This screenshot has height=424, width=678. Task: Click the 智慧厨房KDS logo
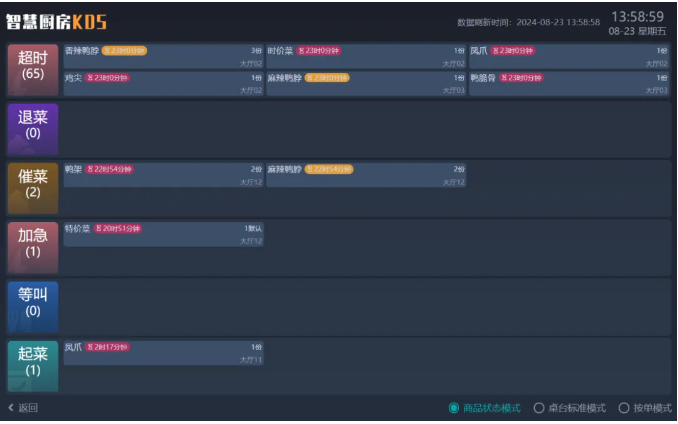(x=56, y=22)
